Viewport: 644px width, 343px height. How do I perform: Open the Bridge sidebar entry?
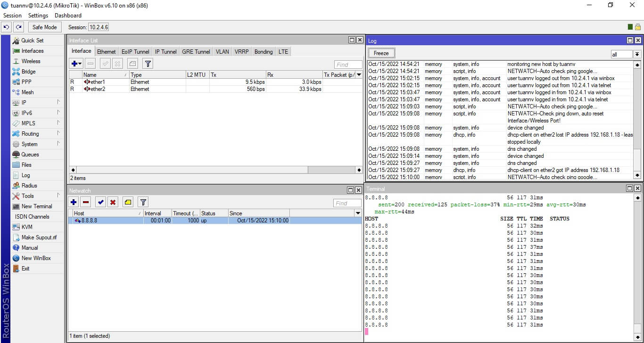28,72
